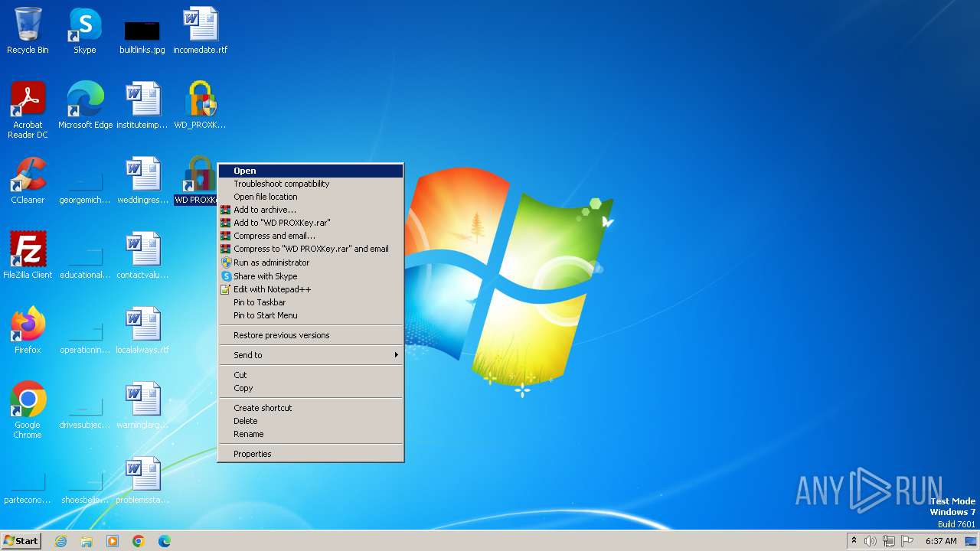This screenshot has width=980, height=551.
Task: Select the warninglarg document icon
Action: click(x=142, y=406)
